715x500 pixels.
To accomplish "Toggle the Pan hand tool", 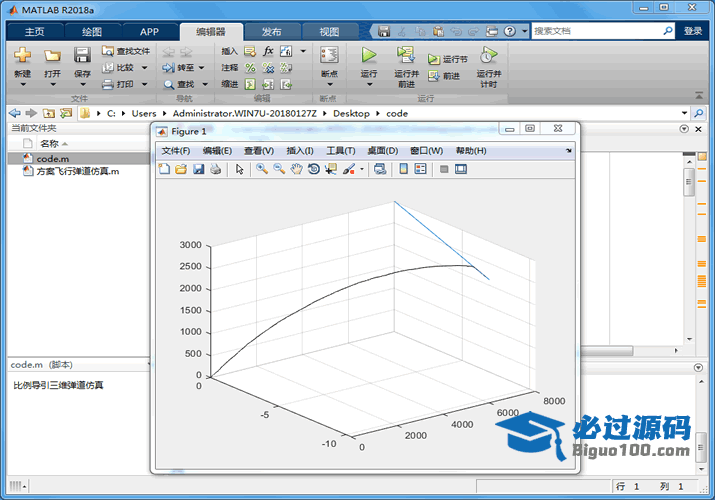I will coord(296,169).
